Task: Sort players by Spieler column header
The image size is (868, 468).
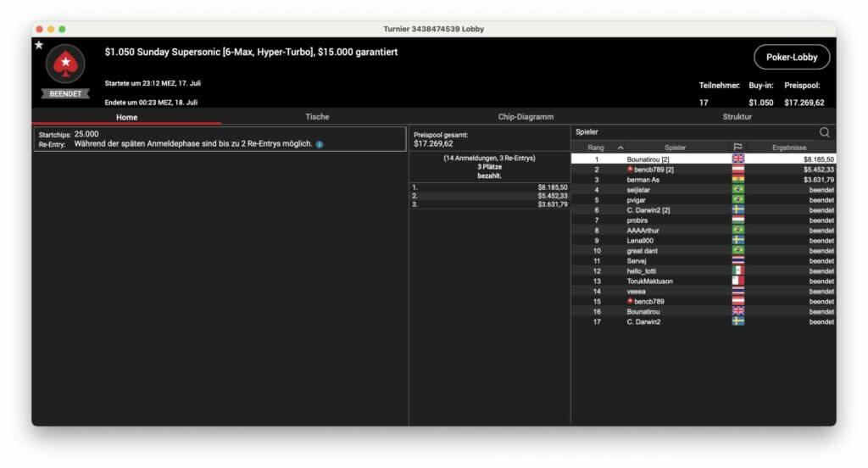Action: click(x=675, y=148)
